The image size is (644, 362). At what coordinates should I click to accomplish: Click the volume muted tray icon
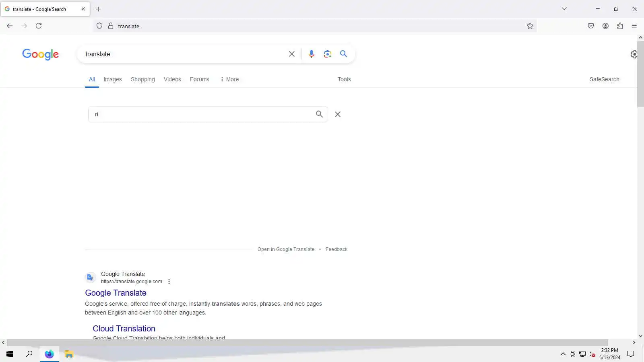[592, 354]
